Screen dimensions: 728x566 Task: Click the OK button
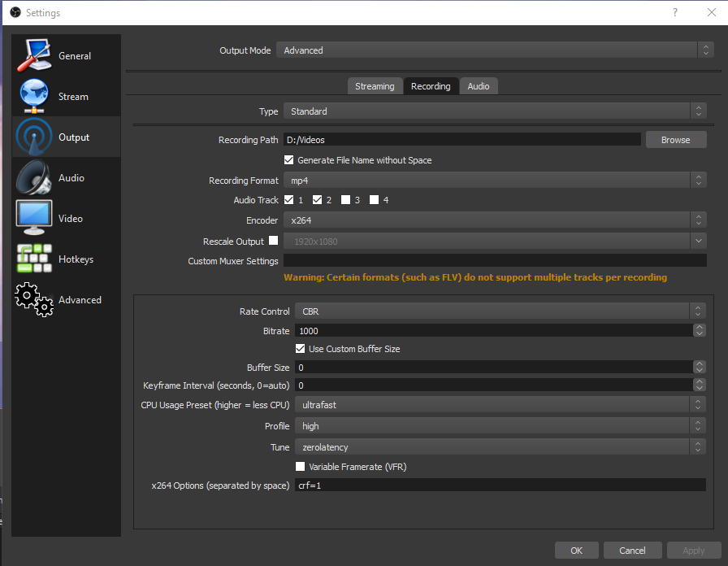(x=576, y=551)
